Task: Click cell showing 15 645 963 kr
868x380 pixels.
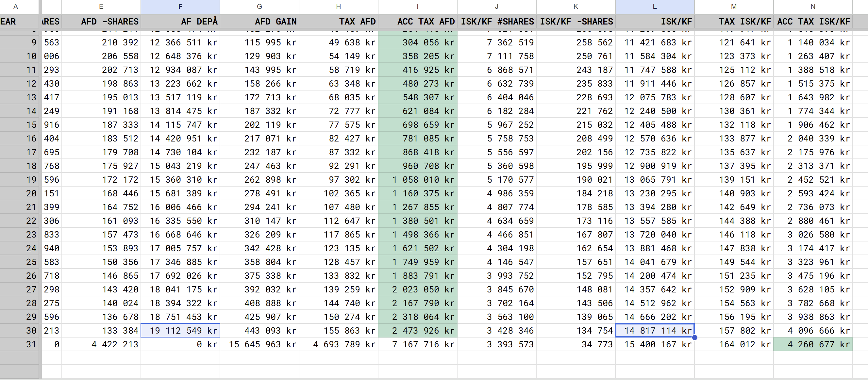Action: [x=259, y=344]
